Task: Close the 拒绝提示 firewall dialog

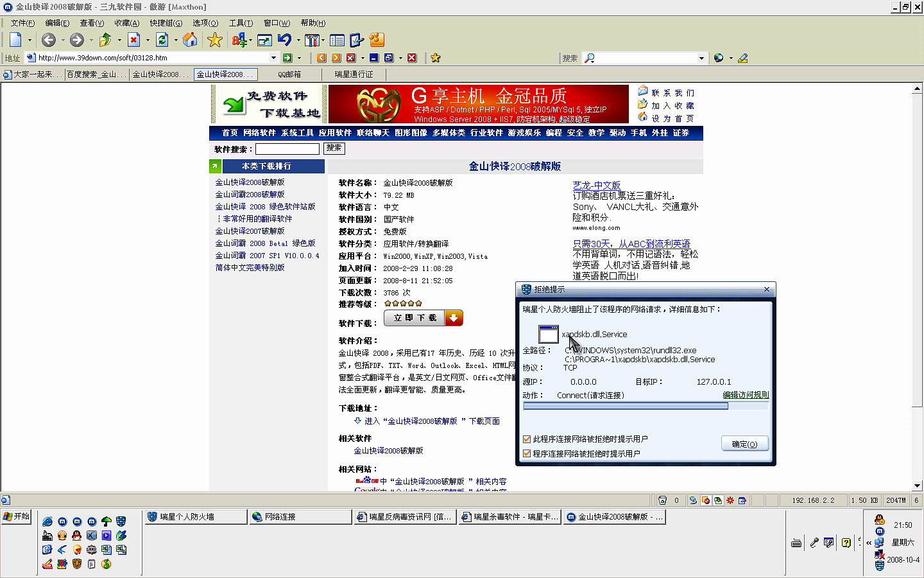Action: pyautogui.click(x=767, y=290)
